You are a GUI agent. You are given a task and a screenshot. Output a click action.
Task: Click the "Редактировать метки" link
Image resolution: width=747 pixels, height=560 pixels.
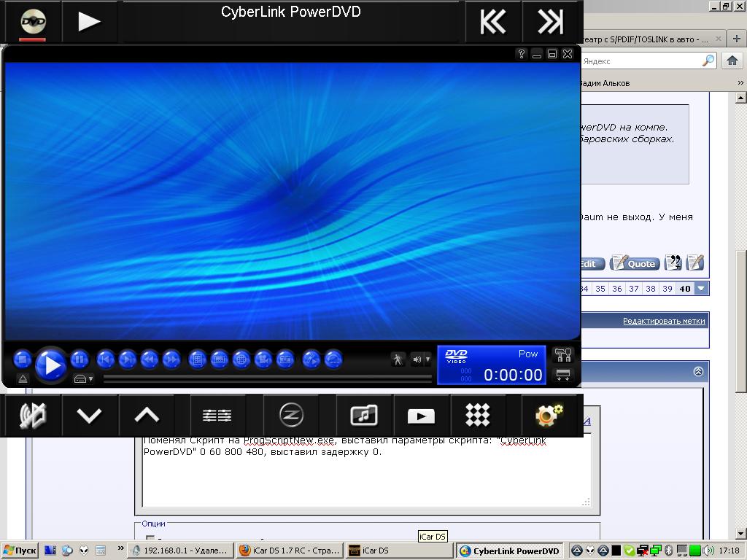coord(663,321)
